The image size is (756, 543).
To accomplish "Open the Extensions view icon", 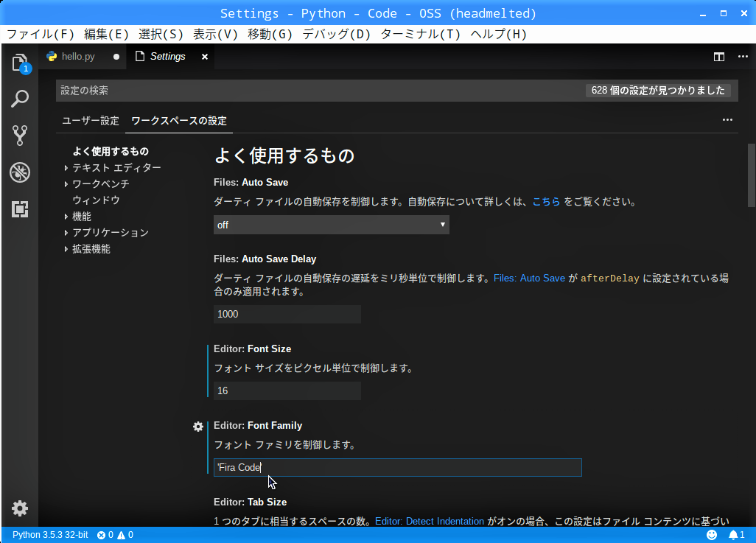I will [20, 209].
